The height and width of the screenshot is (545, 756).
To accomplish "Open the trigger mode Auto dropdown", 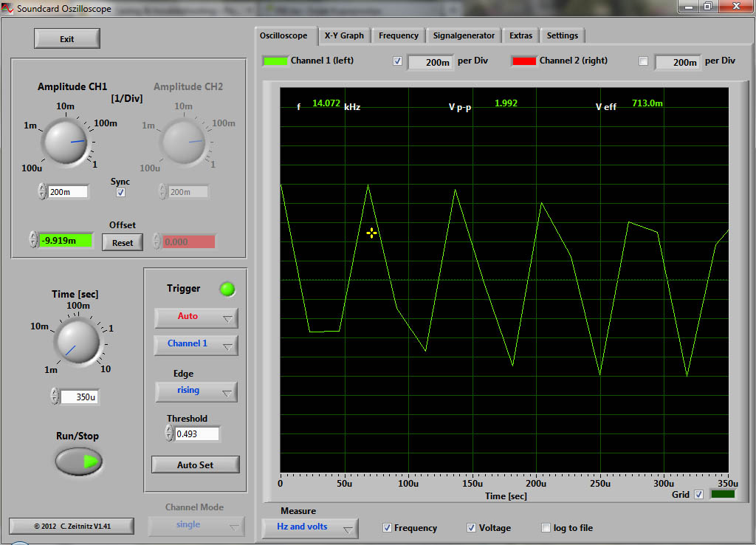I will point(196,317).
